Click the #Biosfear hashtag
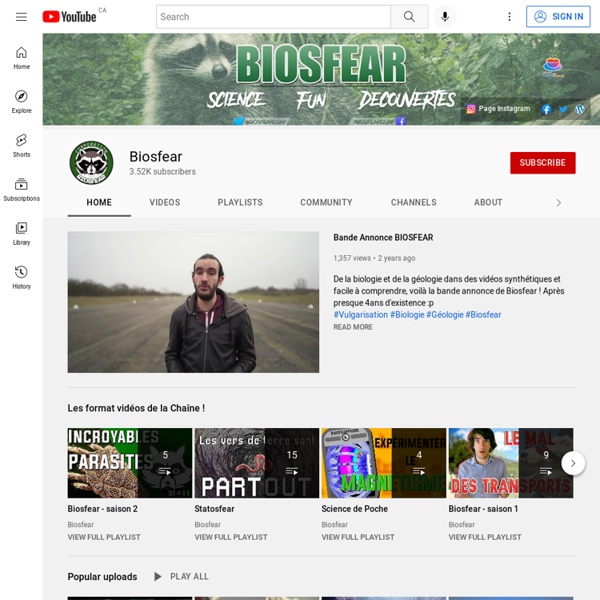 [x=483, y=315]
